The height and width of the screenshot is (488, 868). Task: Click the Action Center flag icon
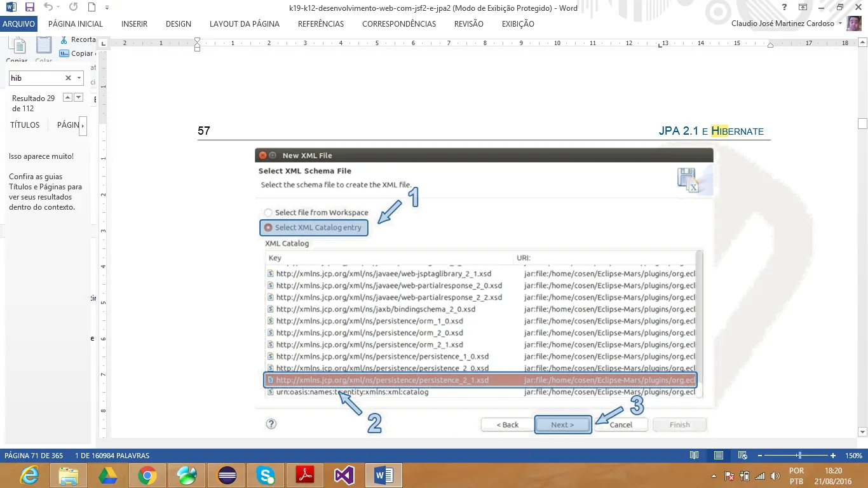(x=730, y=476)
